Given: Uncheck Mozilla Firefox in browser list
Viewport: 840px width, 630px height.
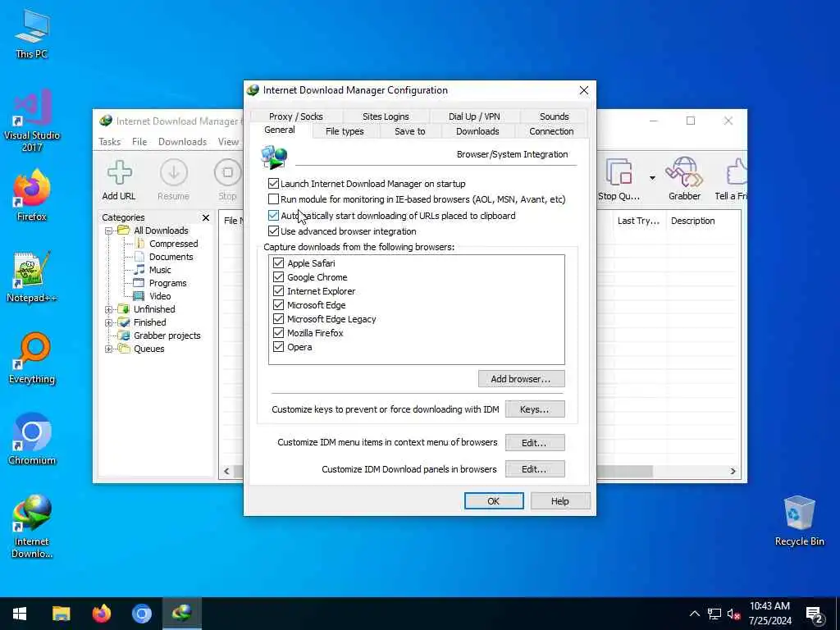Looking at the screenshot, I should pos(278,333).
